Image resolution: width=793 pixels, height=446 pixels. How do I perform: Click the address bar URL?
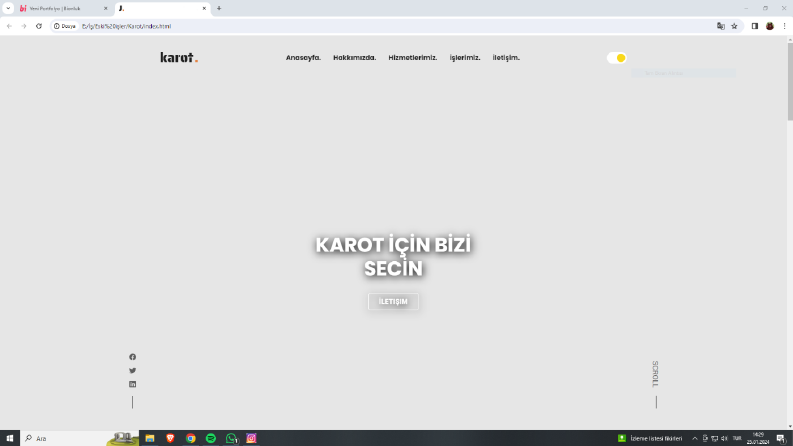[x=126, y=26]
